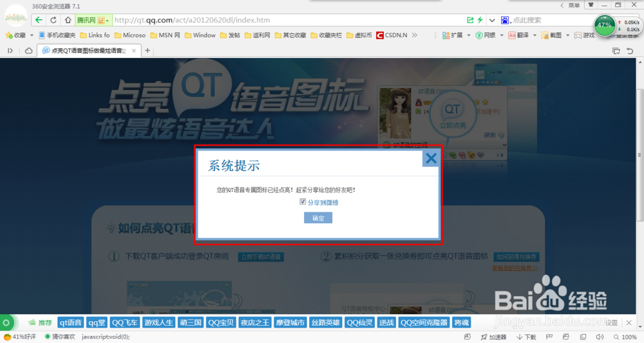Open a new tab with plus button
Viewport: 644px width, 343px height.
pos(147,50)
